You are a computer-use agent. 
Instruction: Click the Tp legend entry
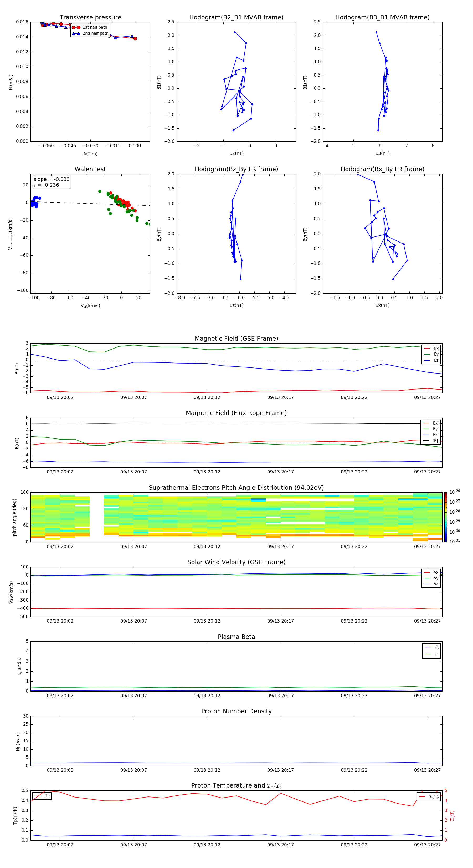click(x=42, y=796)
